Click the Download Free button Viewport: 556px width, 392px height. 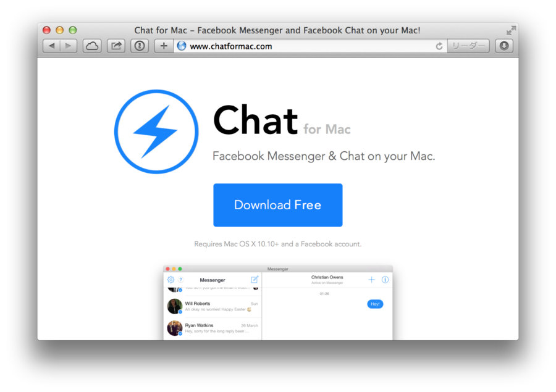click(277, 205)
